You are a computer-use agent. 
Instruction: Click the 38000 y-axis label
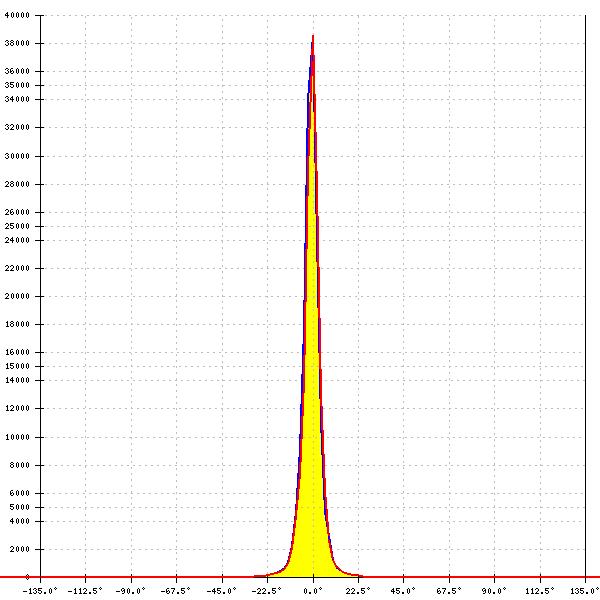[17, 43]
